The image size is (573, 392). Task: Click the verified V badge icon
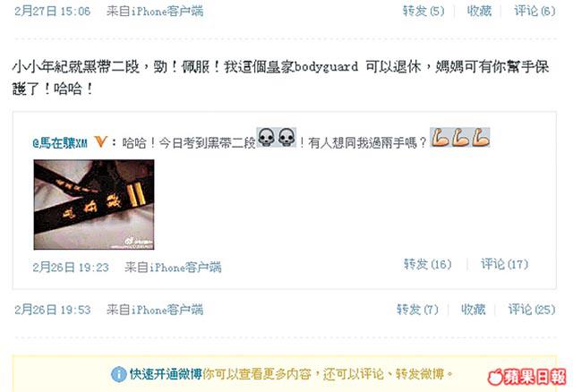tap(100, 141)
